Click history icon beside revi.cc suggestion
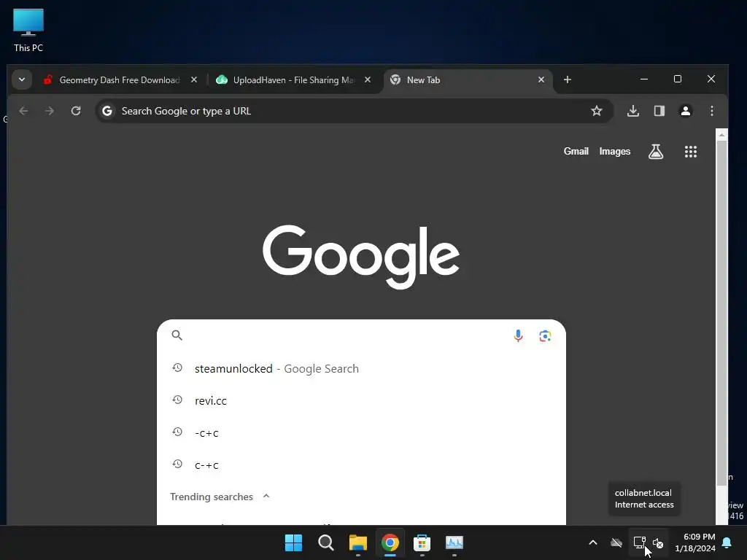747x560 pixels. [x=177, y=400]
